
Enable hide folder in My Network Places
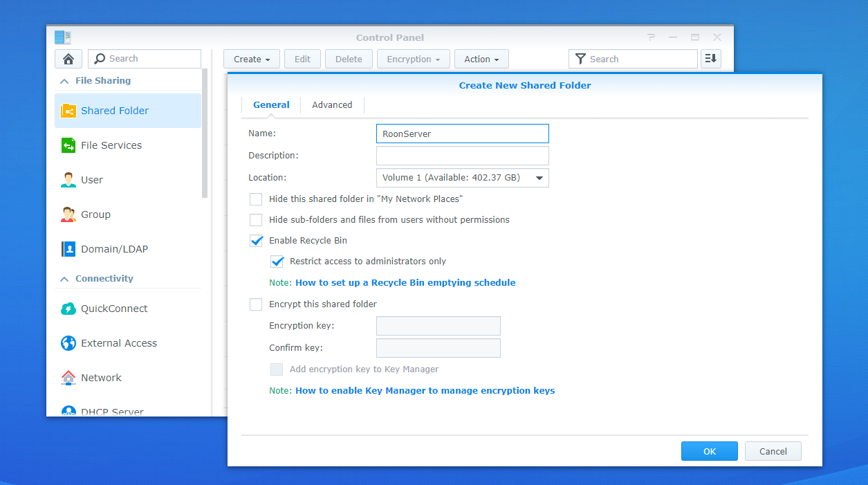pyautogui.click(x=256, y=199)
